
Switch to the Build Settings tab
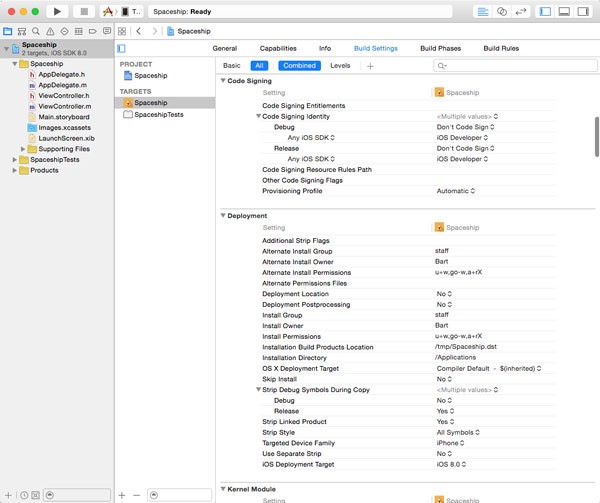click(375, 48)
